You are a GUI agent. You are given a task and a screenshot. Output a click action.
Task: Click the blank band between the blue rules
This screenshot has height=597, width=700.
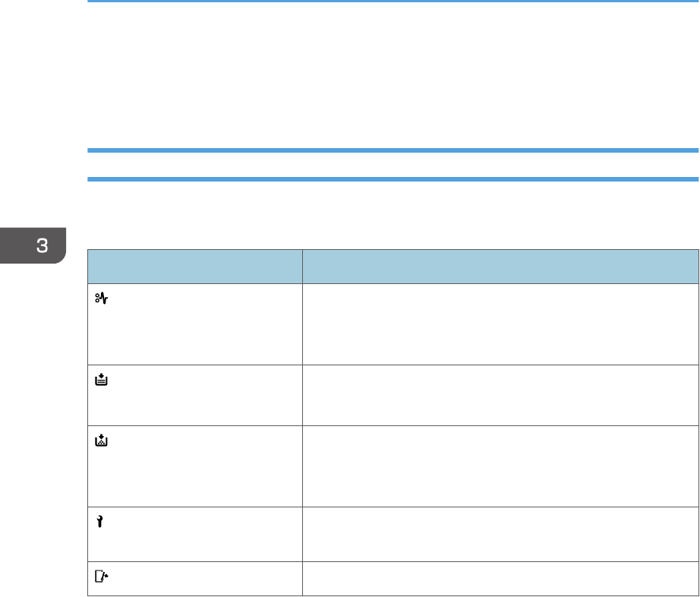[393, 165]
